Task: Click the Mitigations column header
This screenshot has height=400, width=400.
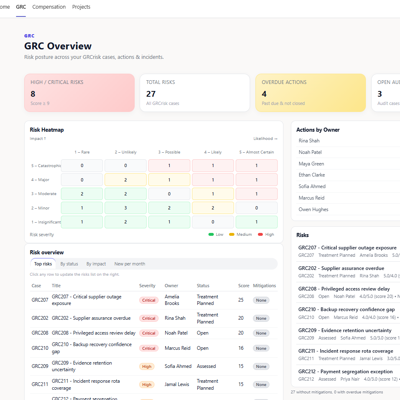Action: point(264,286)
